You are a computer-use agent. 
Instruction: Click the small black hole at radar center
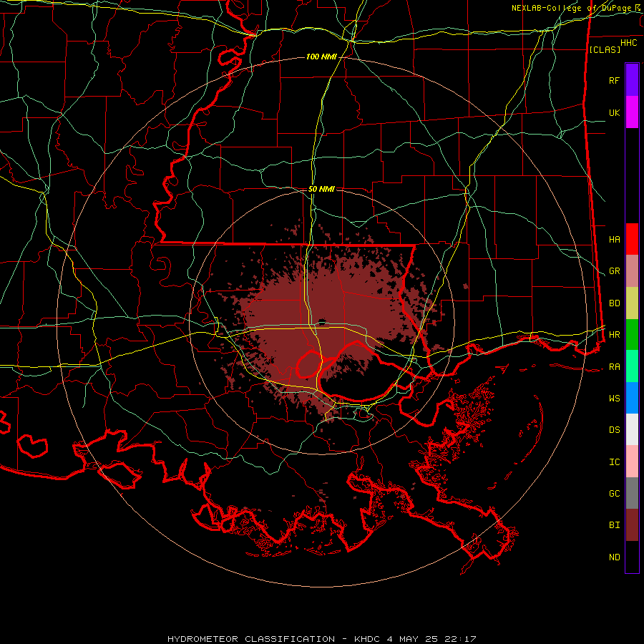[321, 321]
